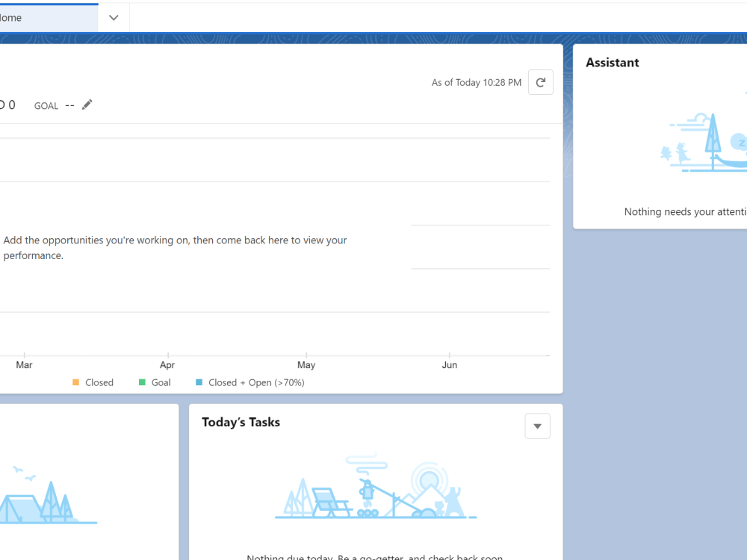Click the Assistant panel heading

(612, 63)
